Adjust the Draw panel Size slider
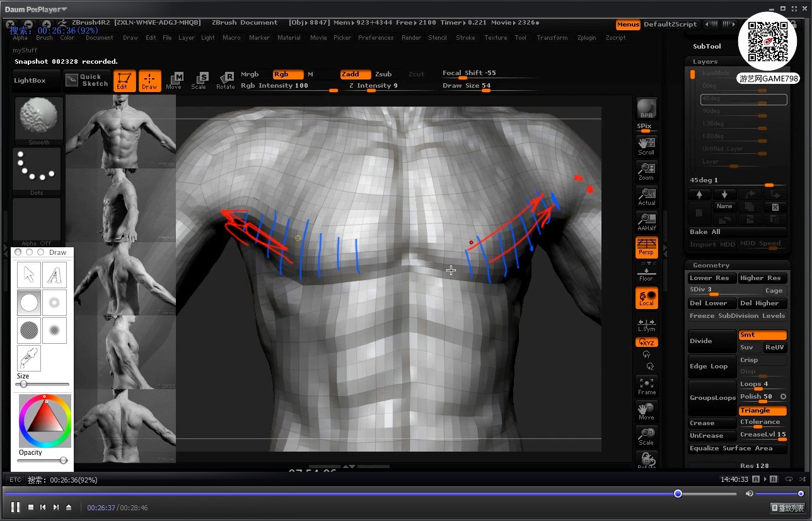Image resolution: width=812 pixels, height=521 pixels. click(x=42, y=384)
